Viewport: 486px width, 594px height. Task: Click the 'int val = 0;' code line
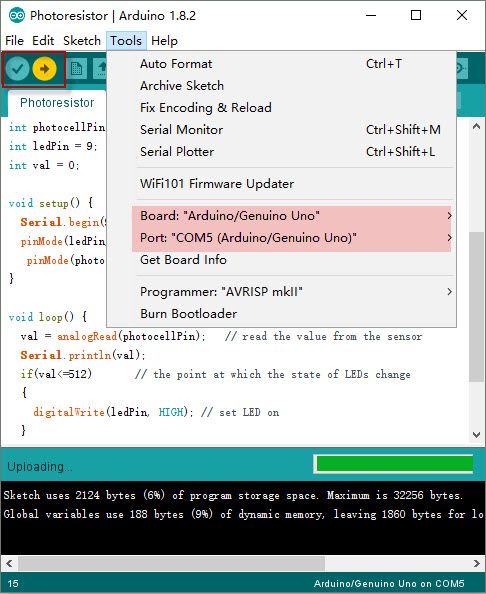click(x=44, y=165)
